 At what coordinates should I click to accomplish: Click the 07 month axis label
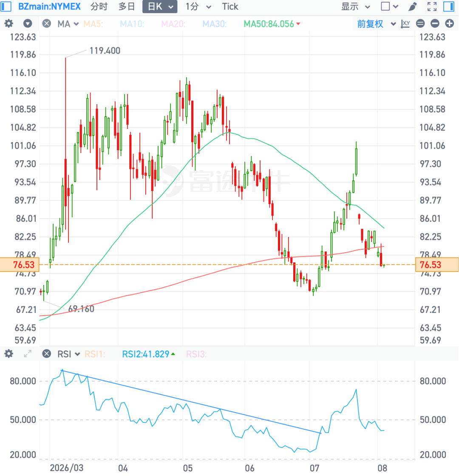314,468
